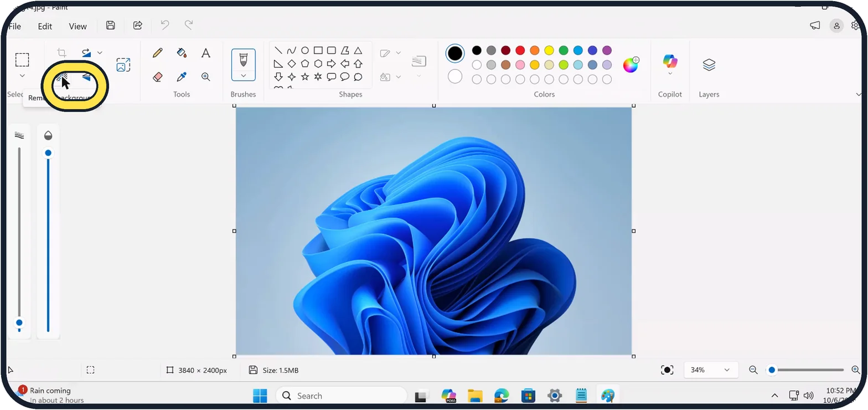Choose the five-point star shape
The image size is (868, 410).
point(305,77)
